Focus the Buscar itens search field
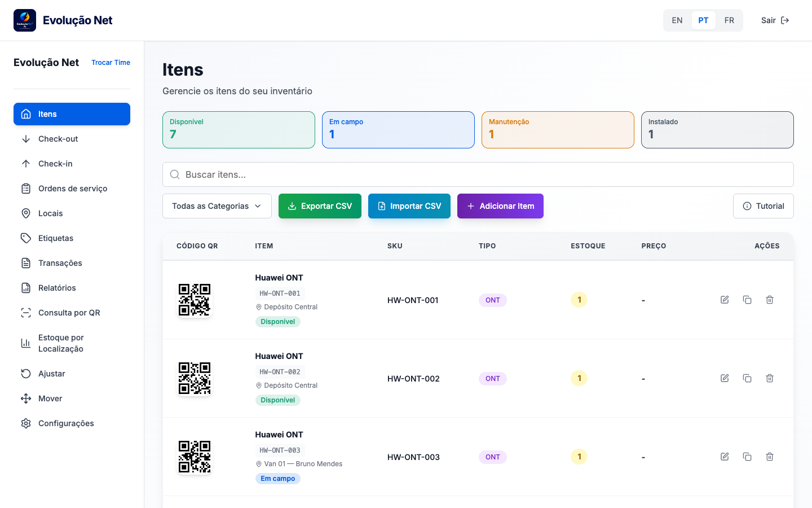This screenshot has height=508, width=812. click(478, 174)
